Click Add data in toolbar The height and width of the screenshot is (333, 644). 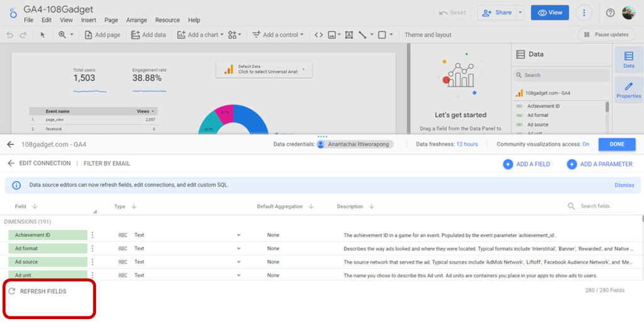click(148, 35)
